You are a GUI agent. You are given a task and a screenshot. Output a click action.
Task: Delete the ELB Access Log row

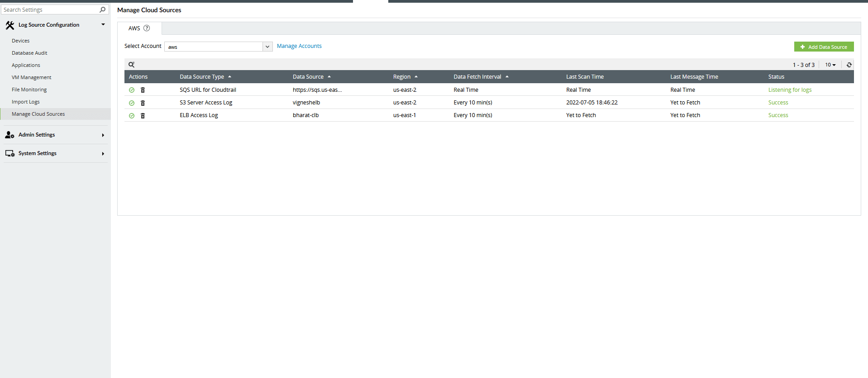[143, 115]
